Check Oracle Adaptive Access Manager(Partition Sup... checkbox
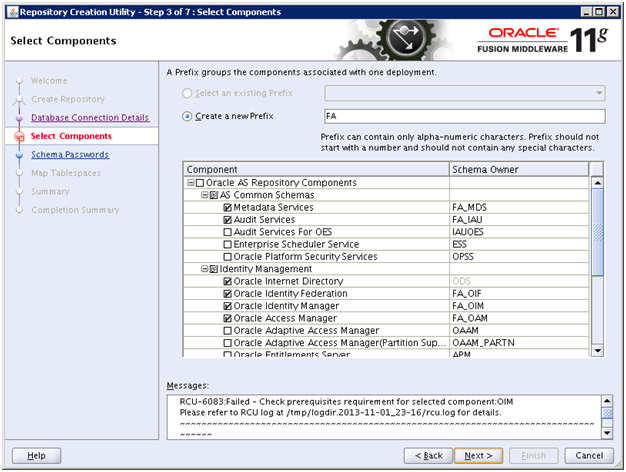Viewport: 626px width, 472px height. 228,343
